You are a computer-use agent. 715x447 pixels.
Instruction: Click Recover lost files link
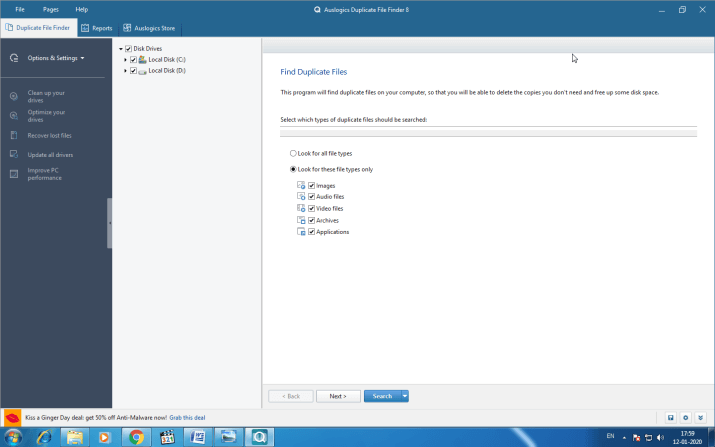point(49,135)
